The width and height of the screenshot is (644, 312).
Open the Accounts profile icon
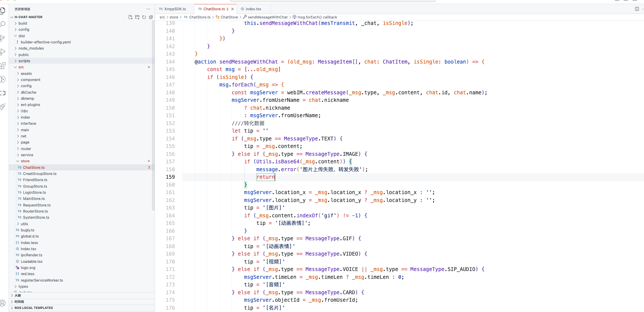click(x=3, y=303)
